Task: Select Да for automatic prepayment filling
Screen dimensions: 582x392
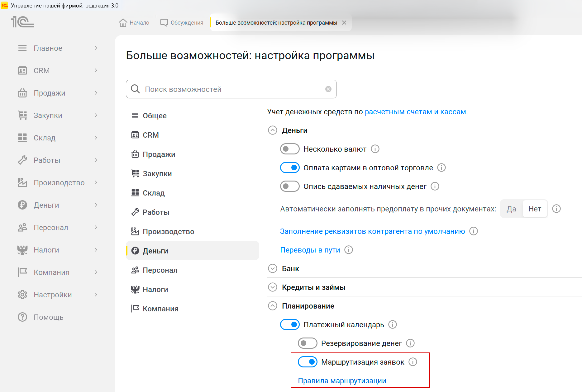Action: pyautogui.click(x=511, y=209)
